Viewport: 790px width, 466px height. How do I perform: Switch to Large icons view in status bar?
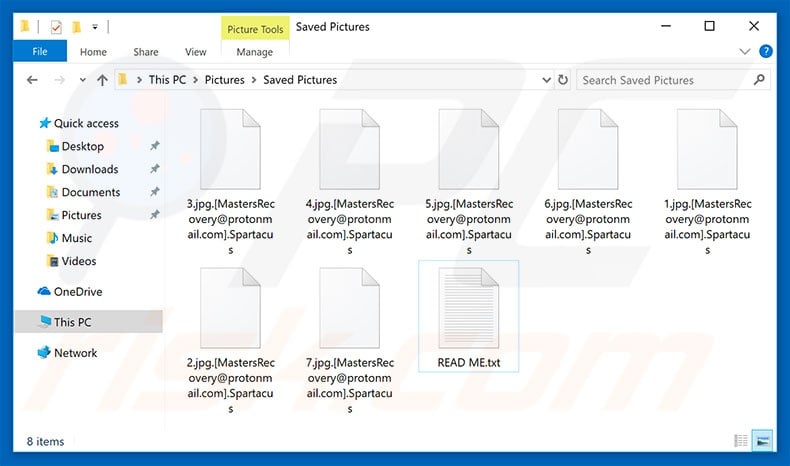point(762,441)
